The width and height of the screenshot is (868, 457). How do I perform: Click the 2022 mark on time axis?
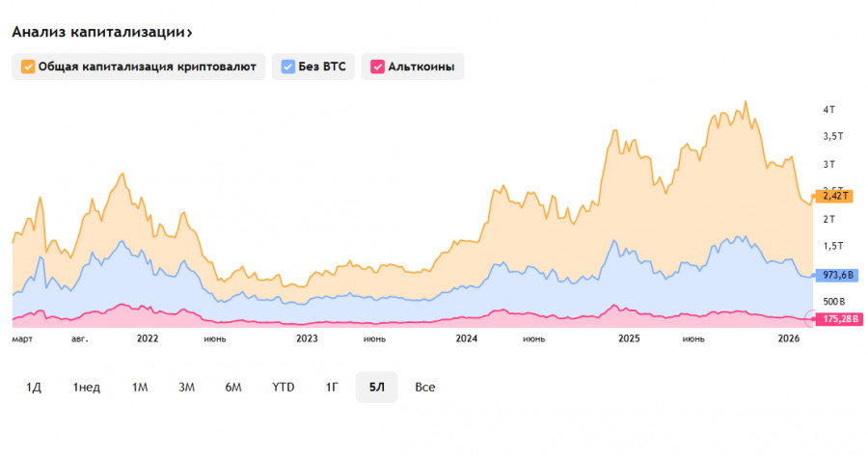pos(148,338)
